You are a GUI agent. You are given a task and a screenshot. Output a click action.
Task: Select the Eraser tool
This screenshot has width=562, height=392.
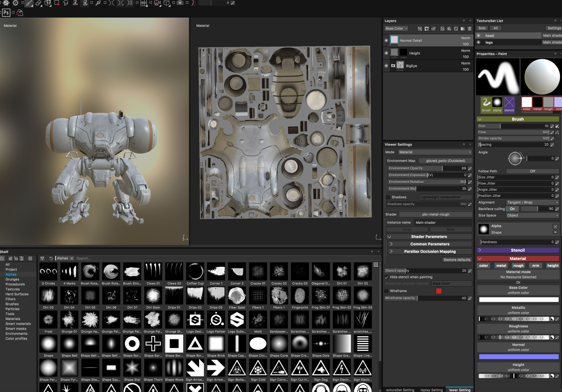tap(38, 3)
